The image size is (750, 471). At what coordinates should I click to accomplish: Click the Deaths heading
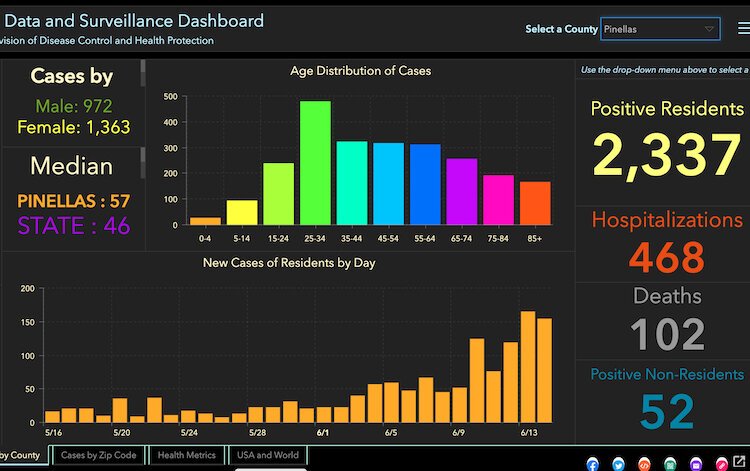(667, 296)
